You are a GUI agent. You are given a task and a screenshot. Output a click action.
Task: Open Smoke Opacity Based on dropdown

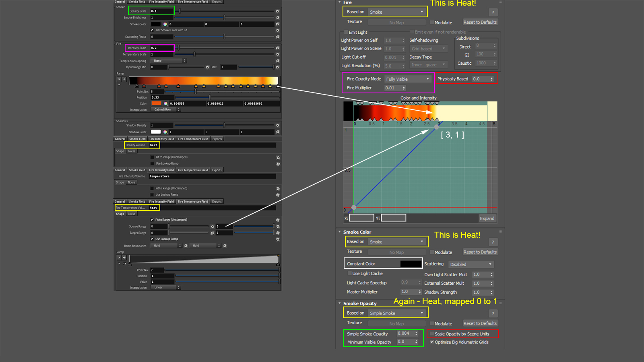[396, 313]
